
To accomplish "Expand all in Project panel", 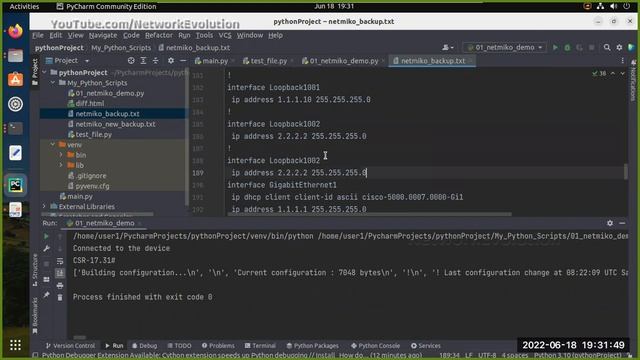I will [143, 61].
